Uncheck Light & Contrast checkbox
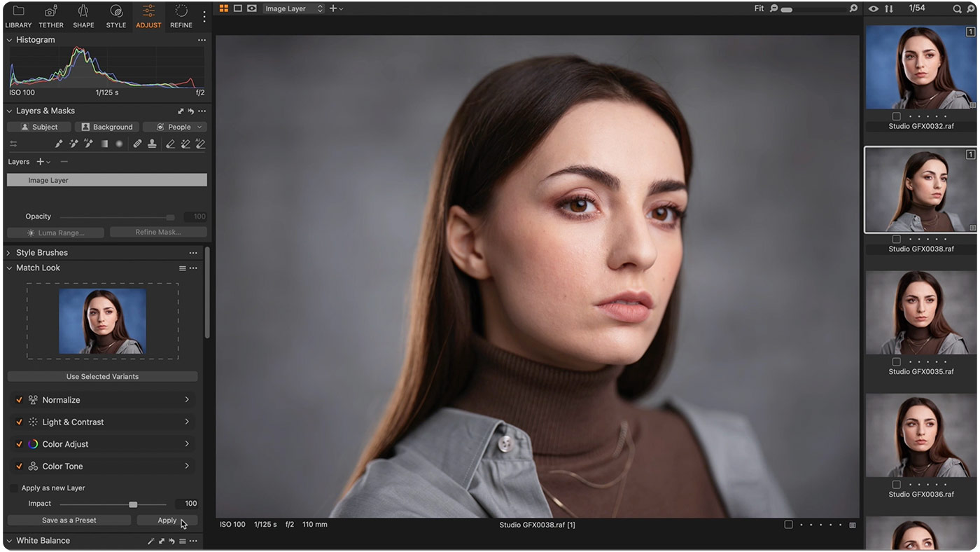This screenshot has height=552, width=980. [x=20, y=422]
